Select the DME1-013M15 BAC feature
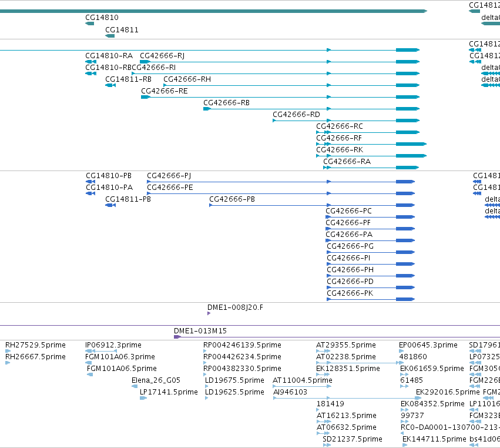The width and height of the screenshot is (500, 448). [200, 331]
